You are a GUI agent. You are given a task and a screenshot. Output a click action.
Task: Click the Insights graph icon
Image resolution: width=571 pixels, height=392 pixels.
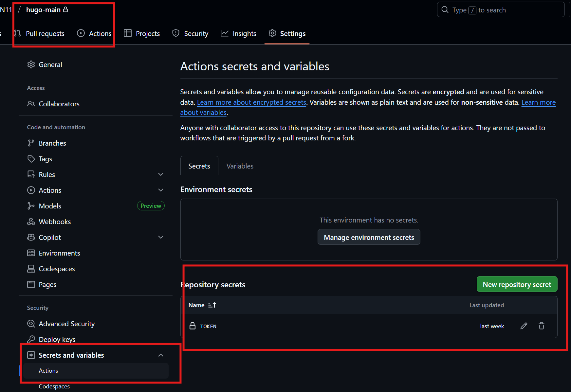click(x=225, y=33)
